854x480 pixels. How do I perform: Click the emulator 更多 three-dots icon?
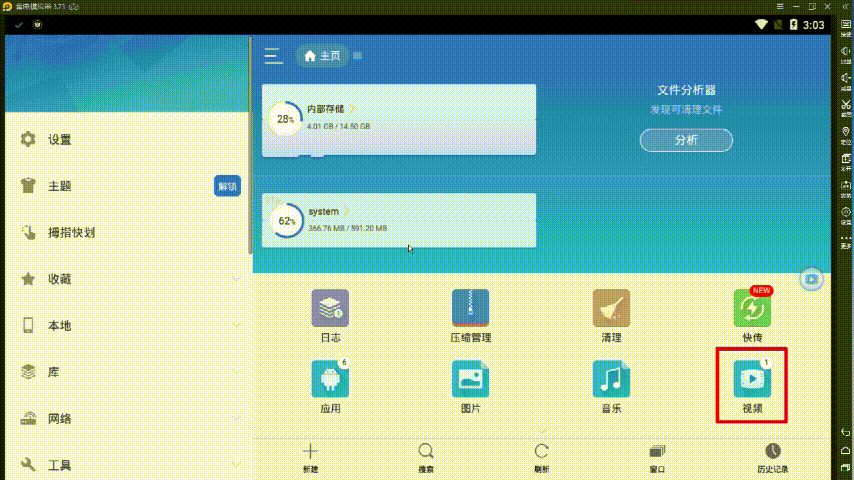coord(845,241)
